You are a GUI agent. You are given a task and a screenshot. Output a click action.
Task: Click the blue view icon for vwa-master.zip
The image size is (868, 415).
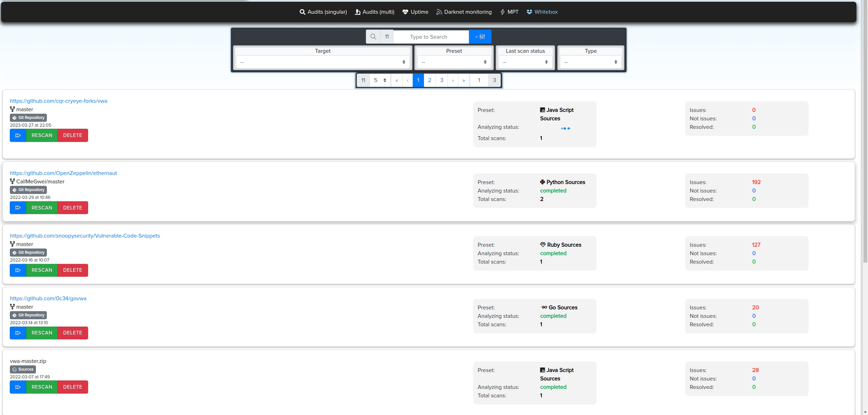18,387
